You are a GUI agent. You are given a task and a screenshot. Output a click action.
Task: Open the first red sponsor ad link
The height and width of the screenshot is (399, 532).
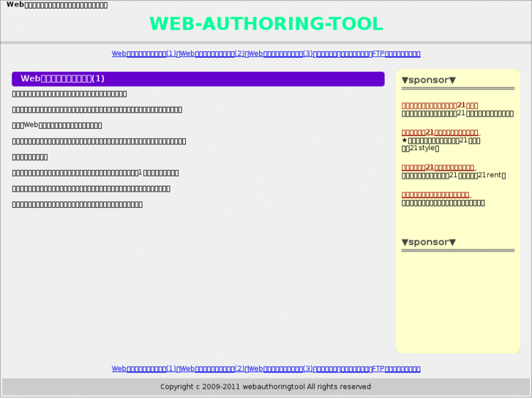coord(440,105)
